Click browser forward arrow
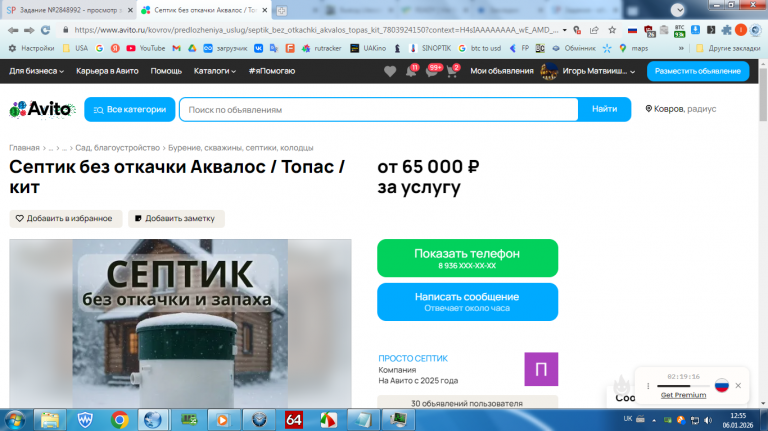This screenshot has width=768, height=431. click(x=29, y=30)
